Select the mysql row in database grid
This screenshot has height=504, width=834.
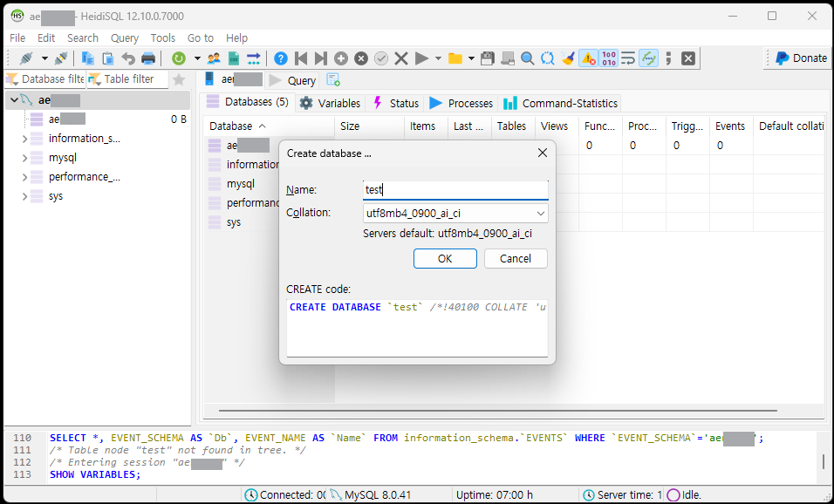click(x=241, y=184)
